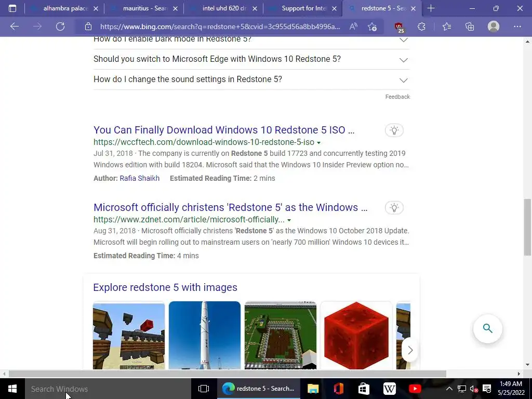Click the forward navigation arrow
This screenshot has width=532, height=399.
coord(37,26)
